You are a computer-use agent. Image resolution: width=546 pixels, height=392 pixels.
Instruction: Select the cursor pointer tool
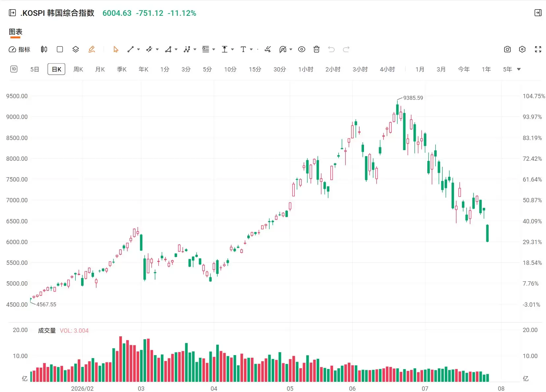[x=116, y=49]
